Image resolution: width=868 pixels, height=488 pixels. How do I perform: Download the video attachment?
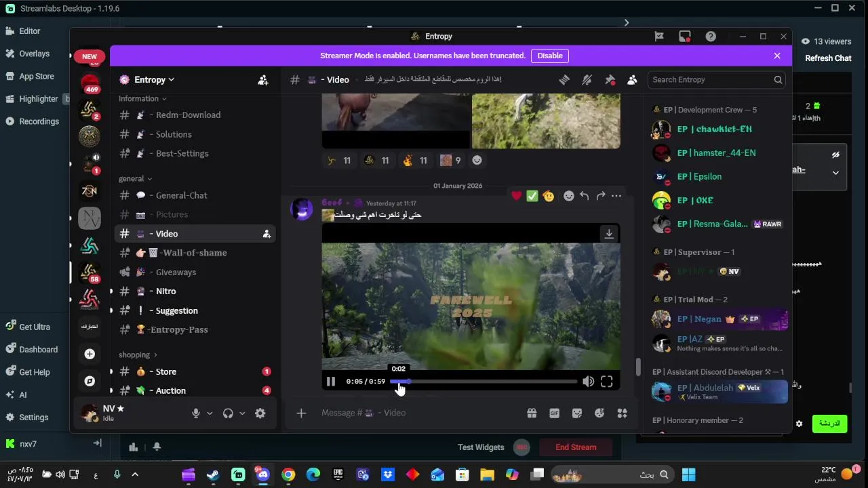609,234
